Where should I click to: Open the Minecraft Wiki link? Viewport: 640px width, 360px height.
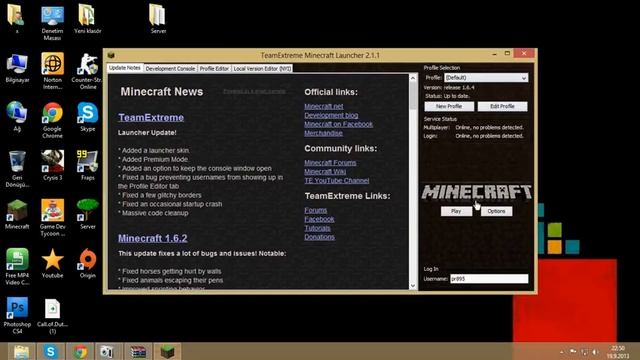[325, 172]
